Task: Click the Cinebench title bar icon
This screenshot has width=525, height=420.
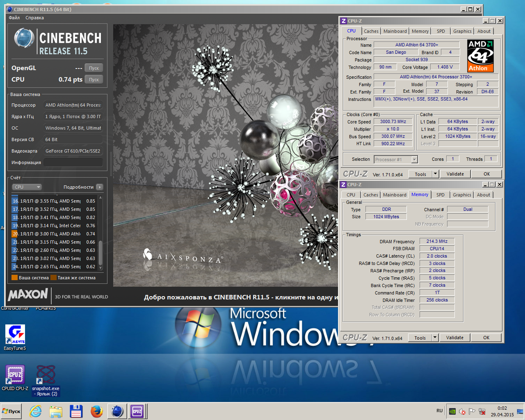Action: (x=10, y=9)
